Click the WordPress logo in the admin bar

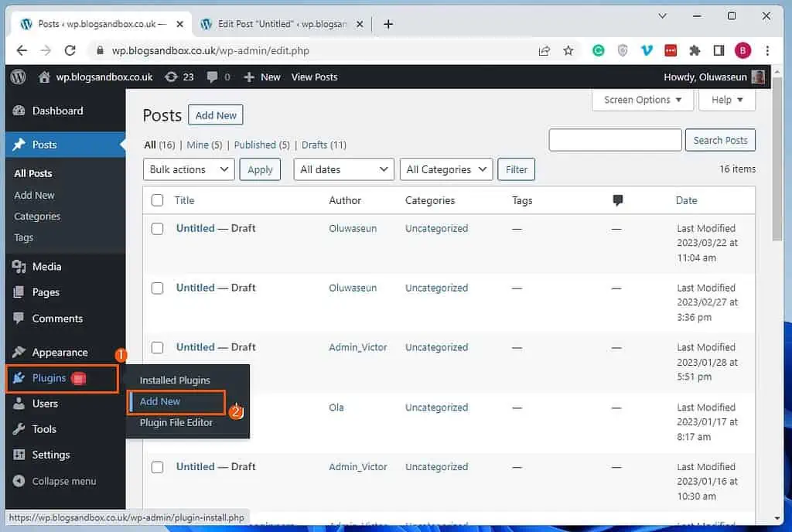(17, 77)
